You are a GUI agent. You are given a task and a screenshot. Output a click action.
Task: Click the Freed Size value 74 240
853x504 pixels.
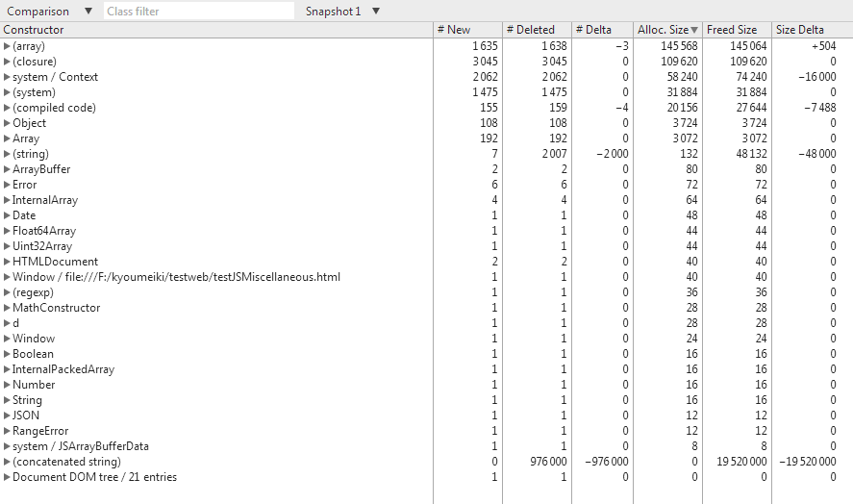(x=751, y=77)
